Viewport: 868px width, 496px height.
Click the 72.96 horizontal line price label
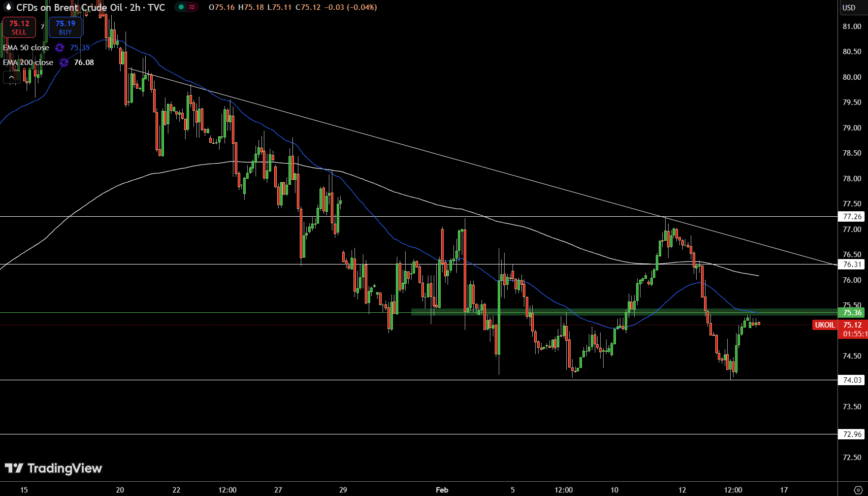(x=852, y=434)
